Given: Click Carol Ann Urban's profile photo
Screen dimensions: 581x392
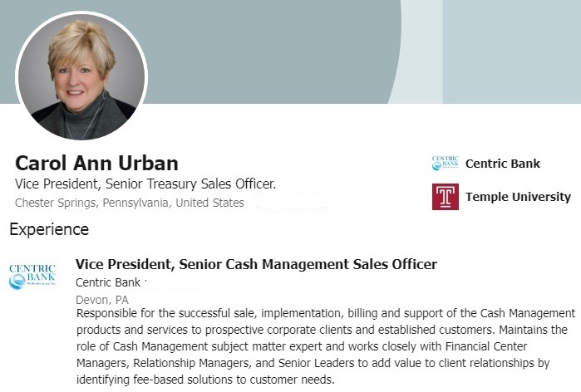Looking at the screenshot, I should tap(81, 76).
